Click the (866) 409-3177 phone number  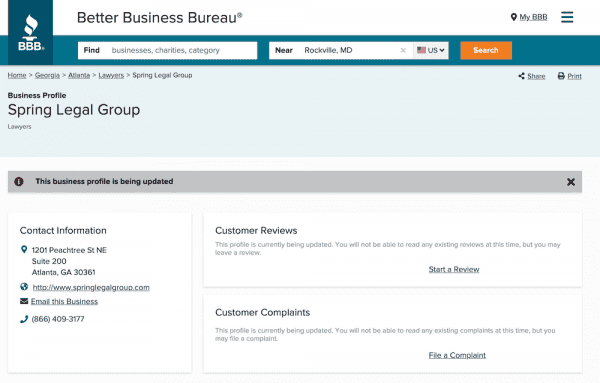(58, 319)
